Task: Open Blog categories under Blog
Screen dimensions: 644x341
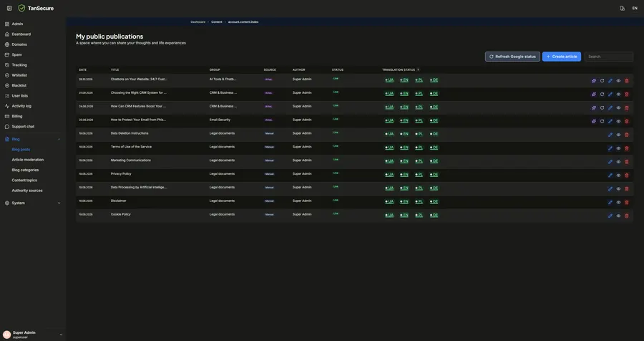Action: (x=25, y=170)
